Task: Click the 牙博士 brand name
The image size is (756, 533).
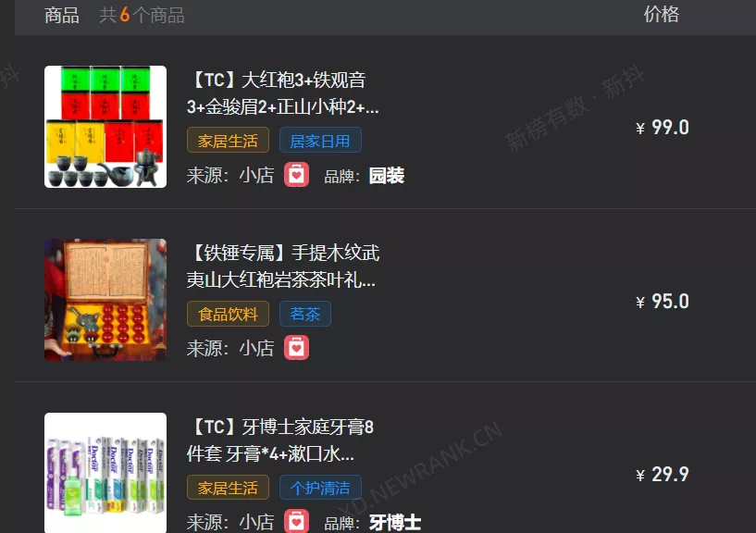Action: coord(395,523)
